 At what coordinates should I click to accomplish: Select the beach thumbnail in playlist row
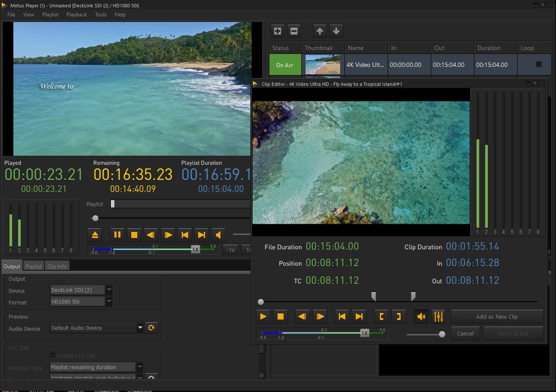323,65
